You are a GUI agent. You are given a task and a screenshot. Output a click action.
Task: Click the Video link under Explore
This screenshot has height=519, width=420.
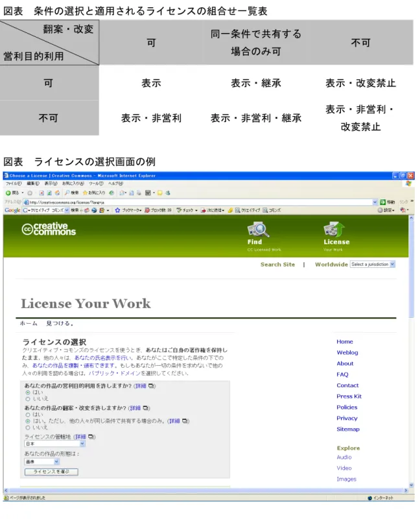click(344, 468)
